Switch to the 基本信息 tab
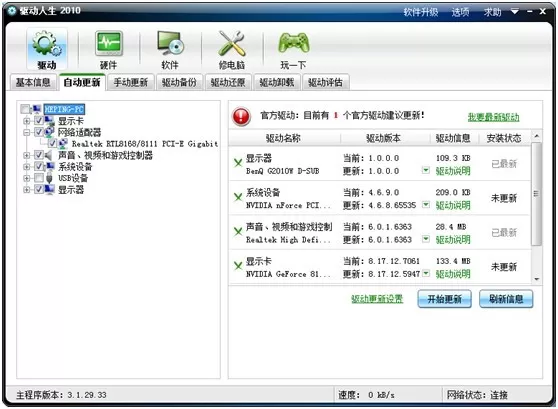 coord(33,83)
